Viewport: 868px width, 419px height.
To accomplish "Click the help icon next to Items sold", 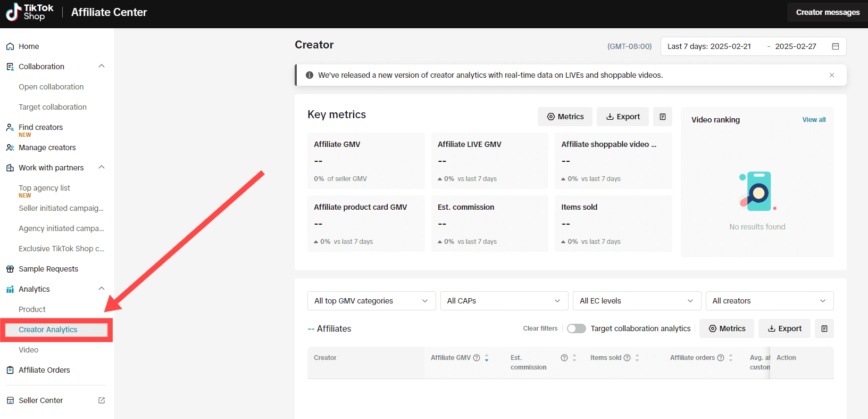I will tap(627, 358).
